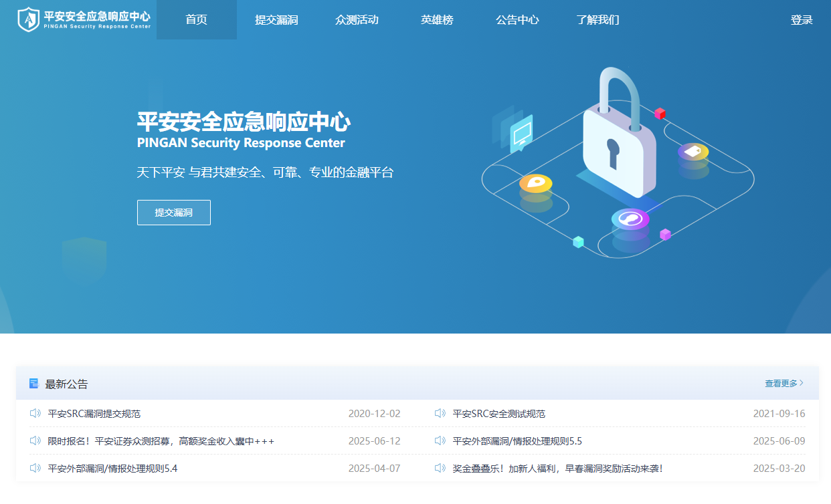Click the speaker icon beside 平安SRC安全测试规范

pos(440,414)
